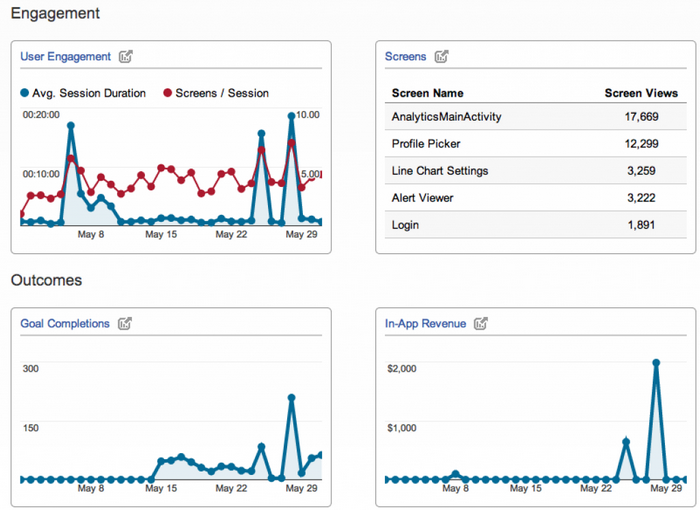Image resolution: width=700 pixels, height=510 pixels.
Task: Click the Screen Name column header
Action: click(x=427, y=93)
